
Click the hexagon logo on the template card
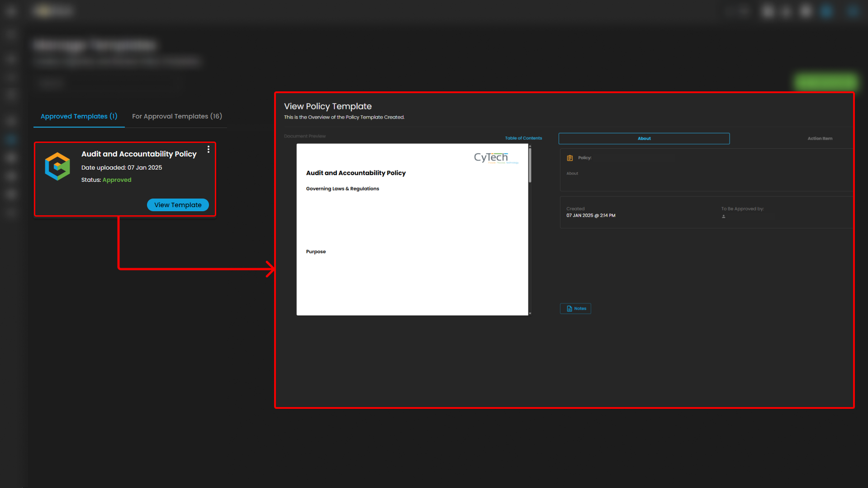57,166
